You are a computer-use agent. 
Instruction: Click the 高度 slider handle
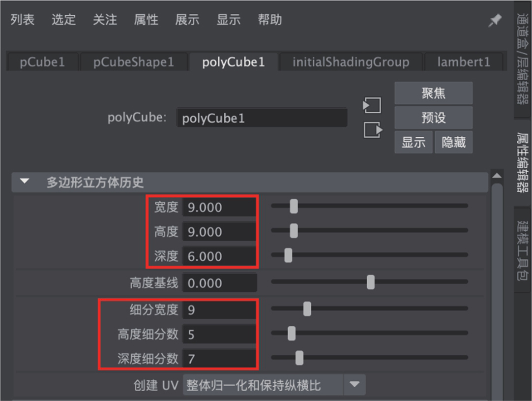coord(294,231)
